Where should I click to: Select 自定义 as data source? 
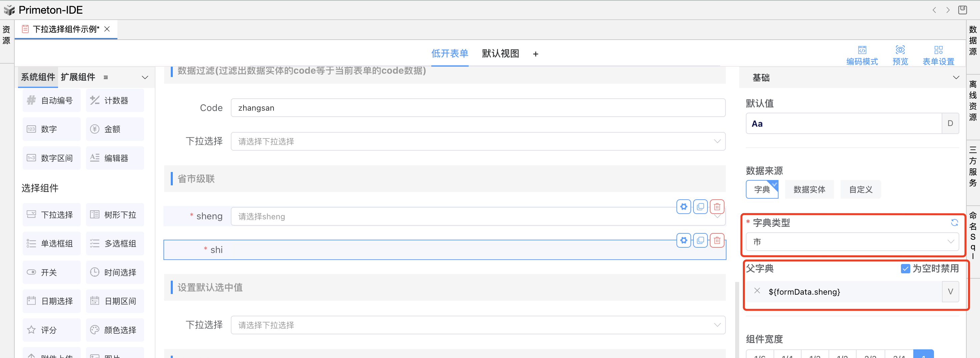(x=861, y=190)
